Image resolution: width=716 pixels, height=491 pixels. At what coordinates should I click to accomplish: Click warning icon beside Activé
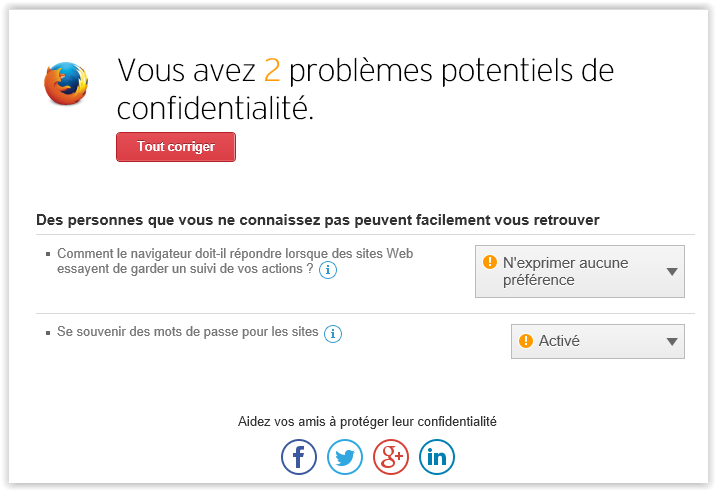click(526, 341)
